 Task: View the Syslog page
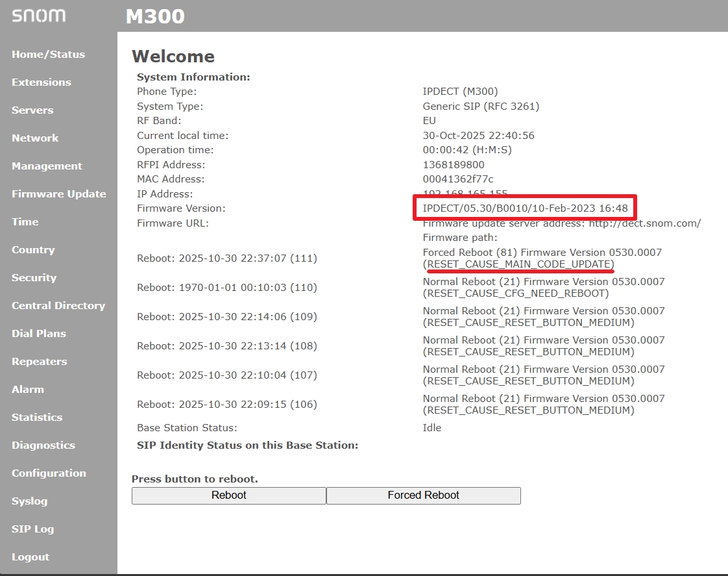coord(30,501)
